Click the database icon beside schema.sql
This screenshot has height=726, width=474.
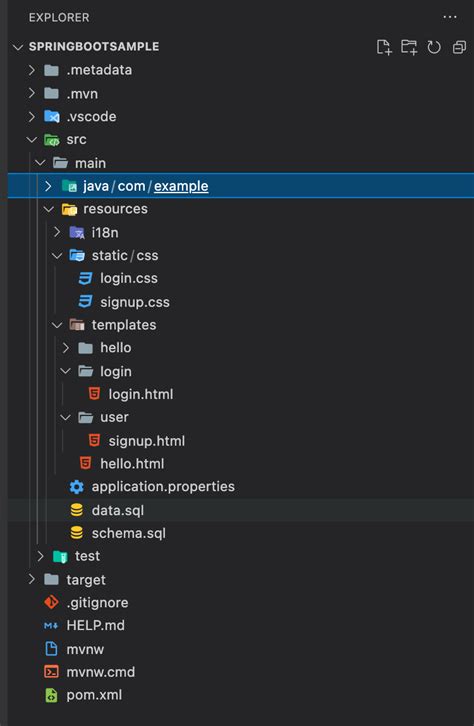(x=76, y=533)
